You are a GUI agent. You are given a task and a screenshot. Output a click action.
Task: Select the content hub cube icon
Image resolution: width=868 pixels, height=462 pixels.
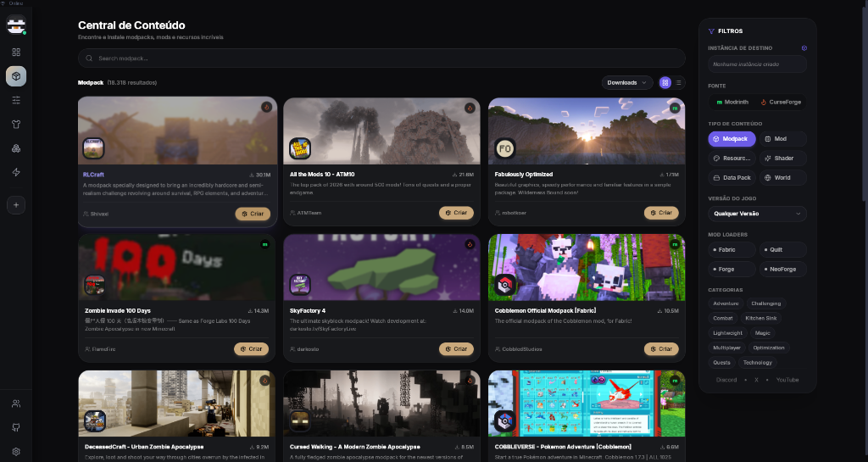tap(16, 75)
